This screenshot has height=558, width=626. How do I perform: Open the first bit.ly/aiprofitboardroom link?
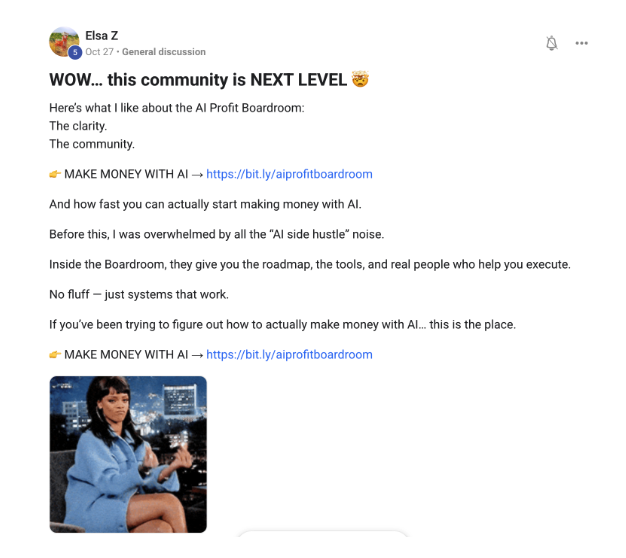click(x=289, y=174)
